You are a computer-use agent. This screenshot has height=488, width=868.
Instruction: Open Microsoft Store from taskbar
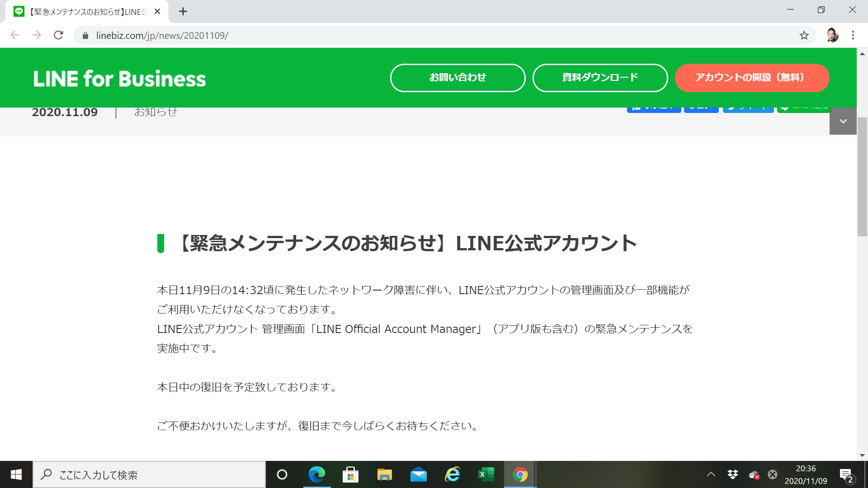click(350, 474)
